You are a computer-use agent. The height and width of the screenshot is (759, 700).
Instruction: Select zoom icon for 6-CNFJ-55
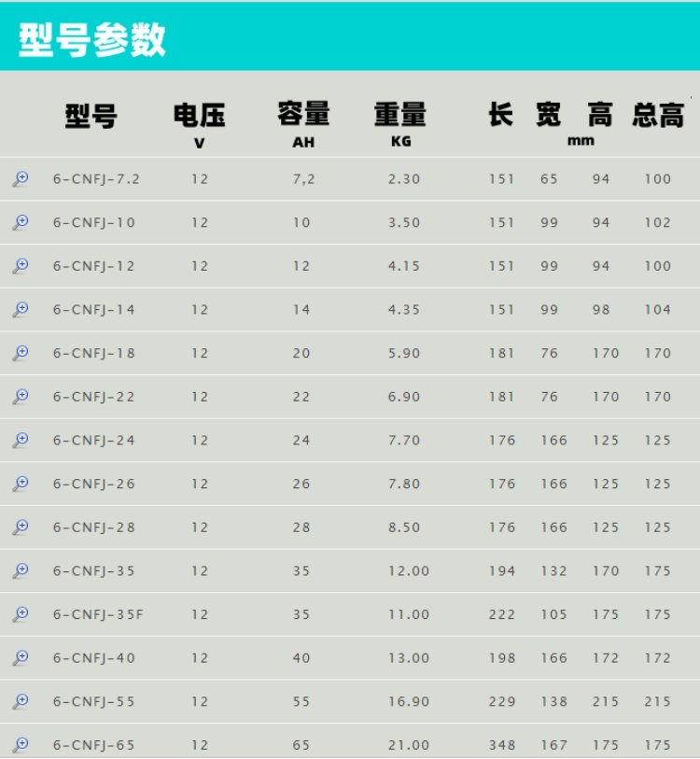click(x=21, y=701)
